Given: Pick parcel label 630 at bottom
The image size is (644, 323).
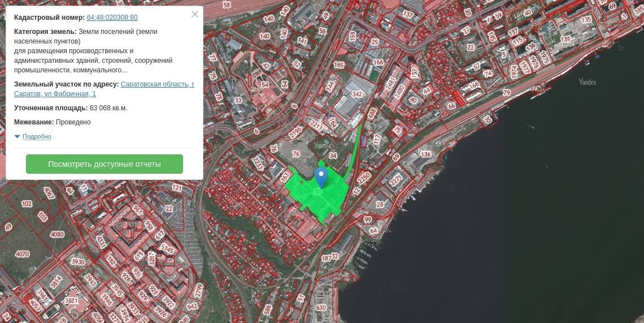Looking at the screenshot, I should [321, 308].
